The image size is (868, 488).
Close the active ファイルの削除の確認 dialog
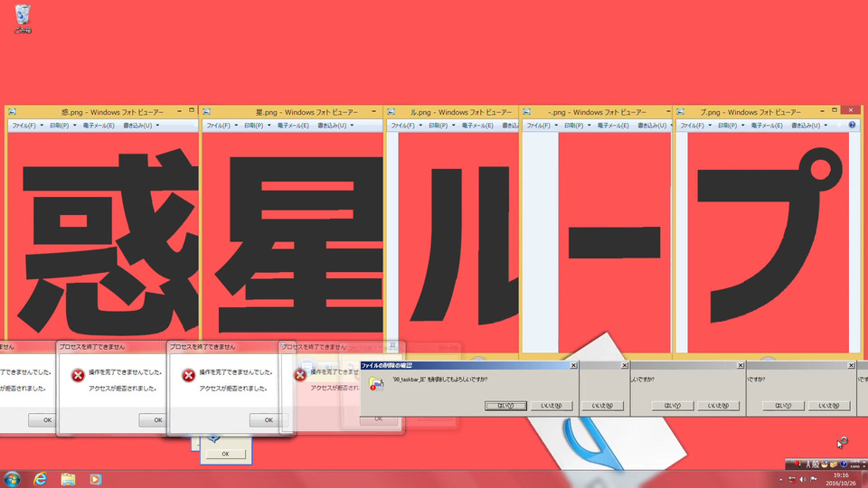tap(573, 365)
